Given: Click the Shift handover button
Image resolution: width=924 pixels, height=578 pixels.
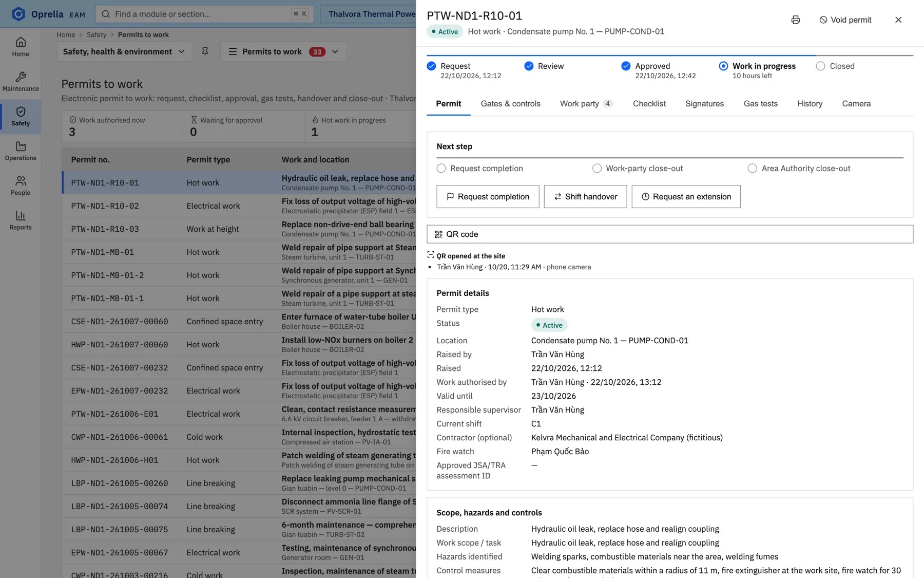Looking at the screenshot, I should 585,196.
